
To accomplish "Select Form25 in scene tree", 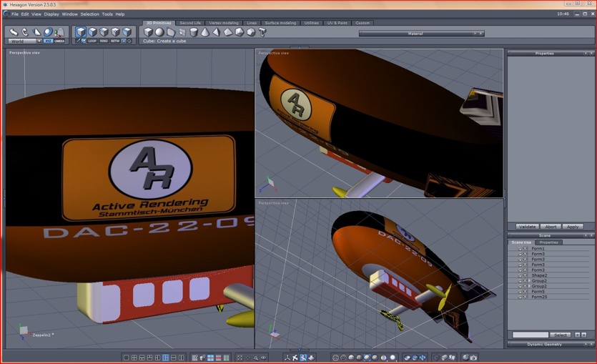I will (539, 297).
